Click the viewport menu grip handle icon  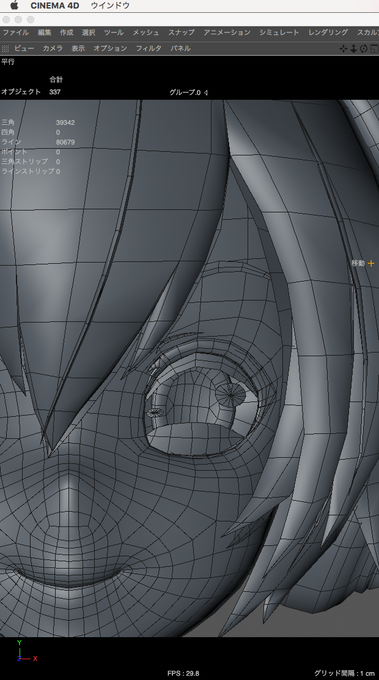tap(5, 49)
